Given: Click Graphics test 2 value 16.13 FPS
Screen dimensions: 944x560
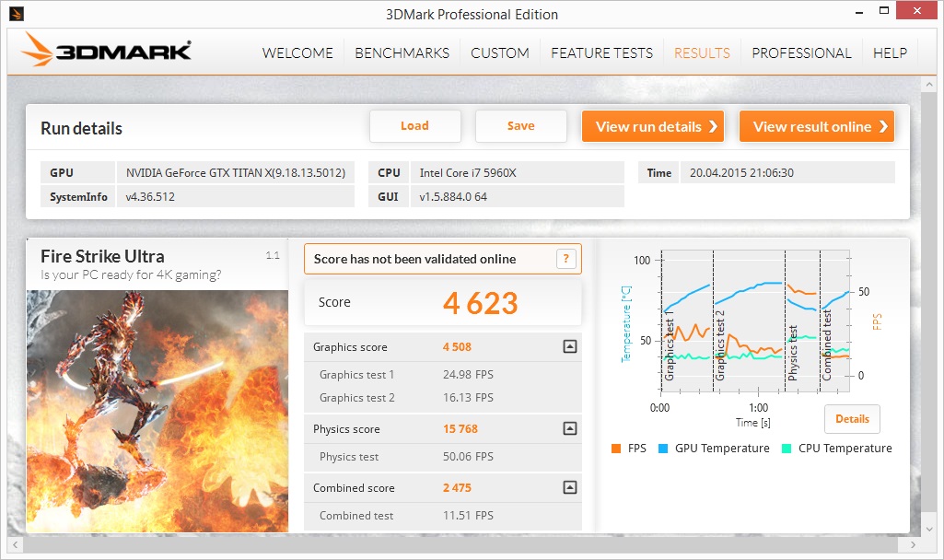Looking at the screenshot, I should click(x=468, y=397).
